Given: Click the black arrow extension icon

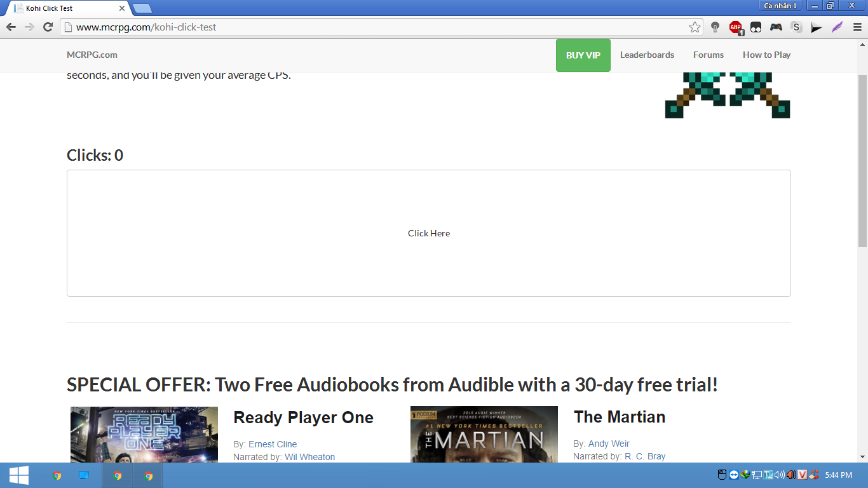Looking at the screenshot, I should (x=817, y=27).
